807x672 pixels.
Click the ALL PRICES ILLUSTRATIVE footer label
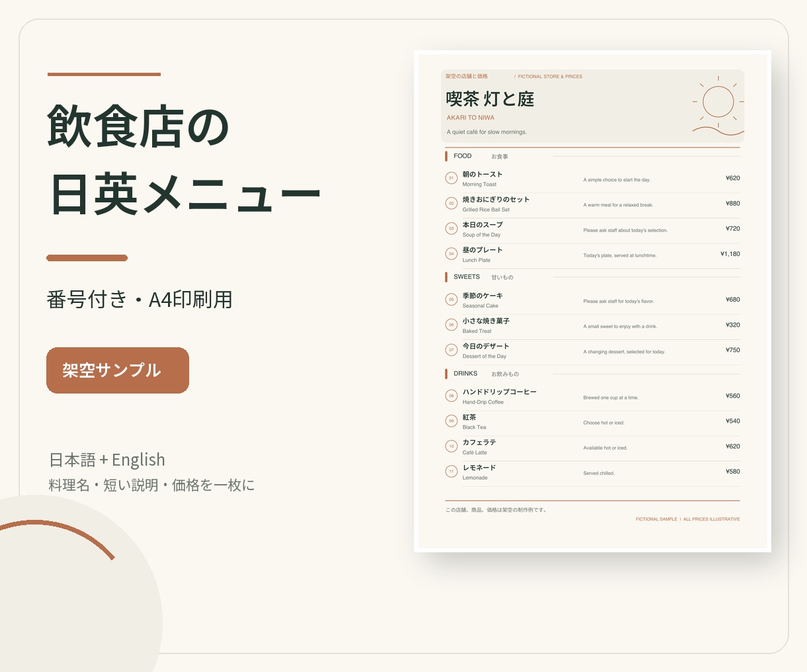(x=712, y=519)
